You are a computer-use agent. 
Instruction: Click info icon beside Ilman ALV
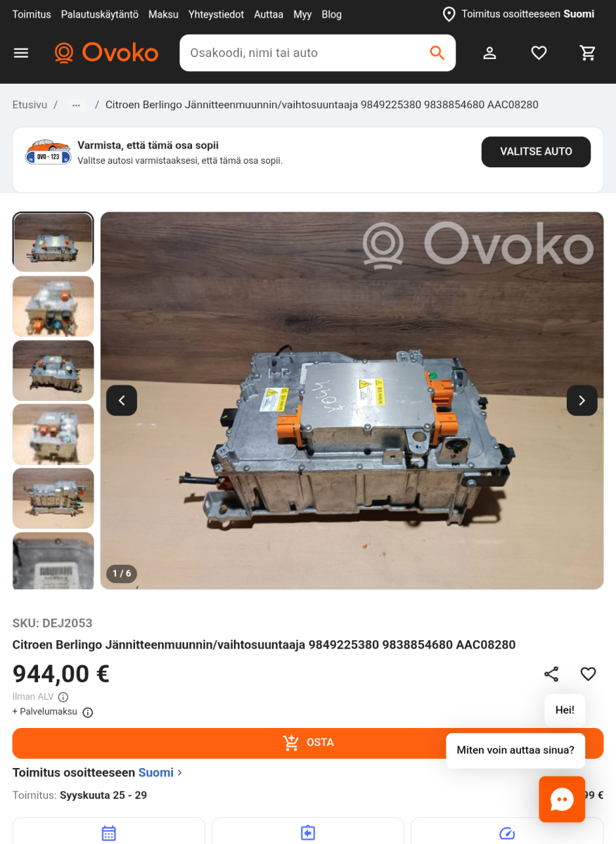(x=63, y=697)
